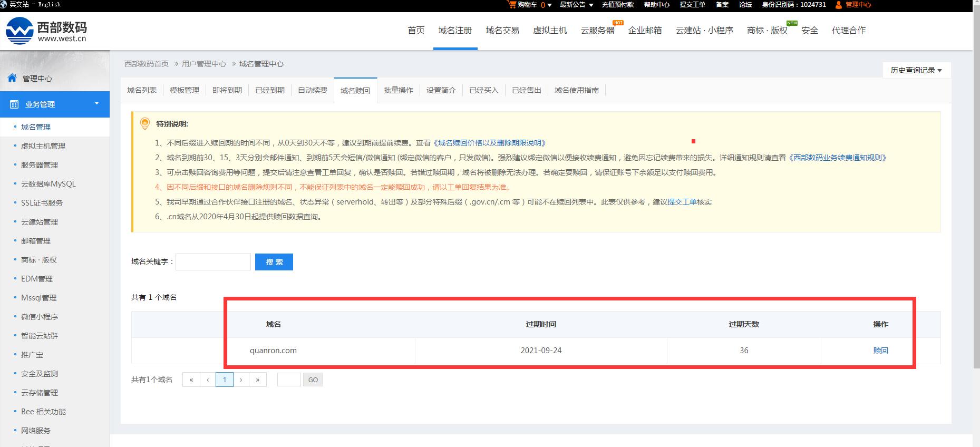Switch to the 域名列表 tab
980x447 pixels.
point(142,90)
